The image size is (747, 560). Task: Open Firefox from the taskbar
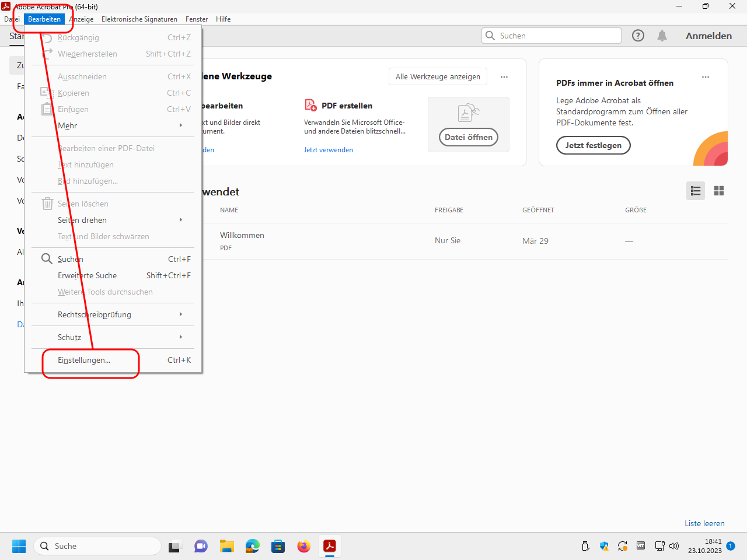(303, 546)
